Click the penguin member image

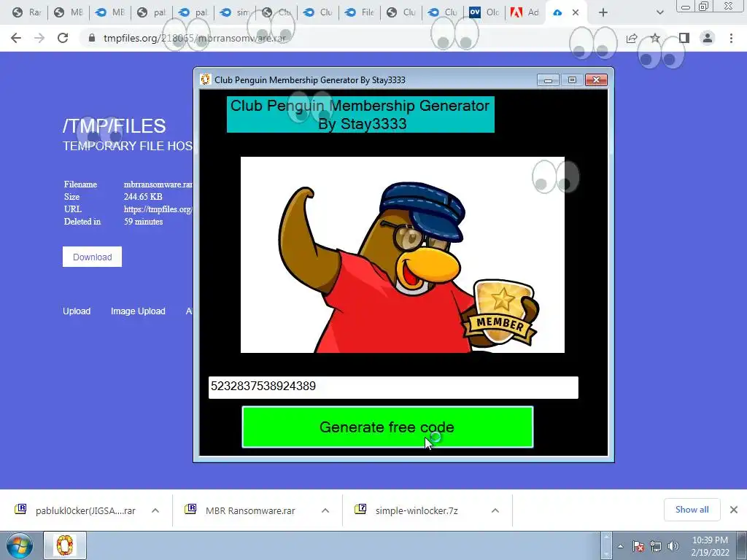pos(403,254)
